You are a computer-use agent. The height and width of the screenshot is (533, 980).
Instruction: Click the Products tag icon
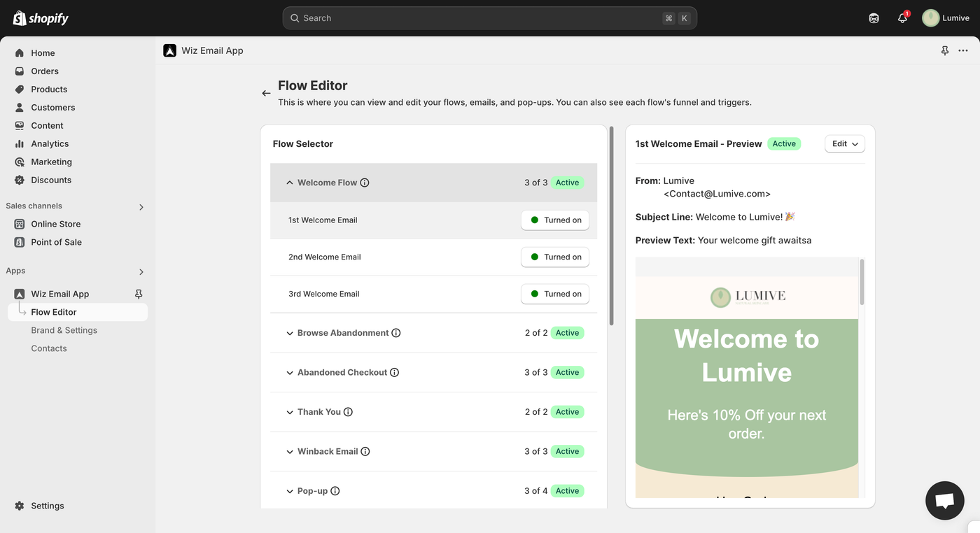point(19,90)
